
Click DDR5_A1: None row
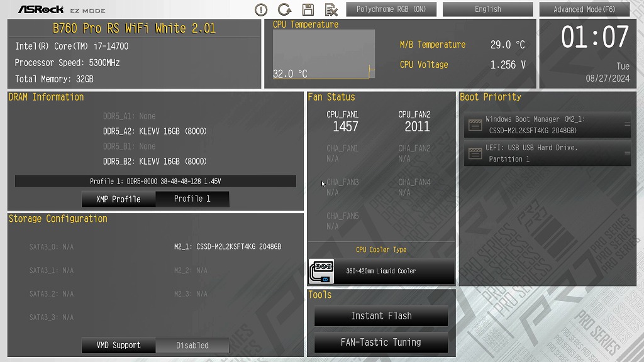coord(130,116)
